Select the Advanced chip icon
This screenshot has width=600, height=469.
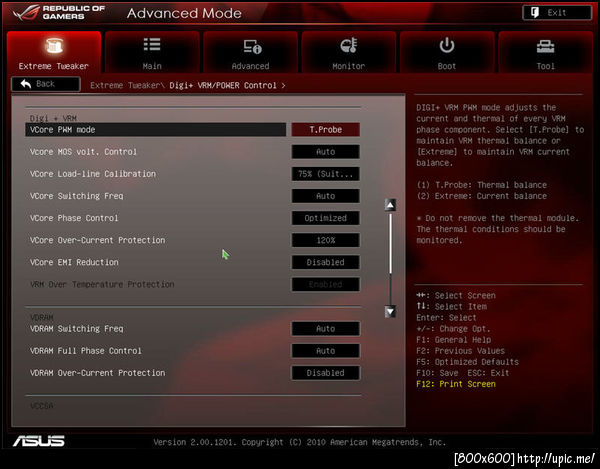pyautogui.click(x=252, y=47)
